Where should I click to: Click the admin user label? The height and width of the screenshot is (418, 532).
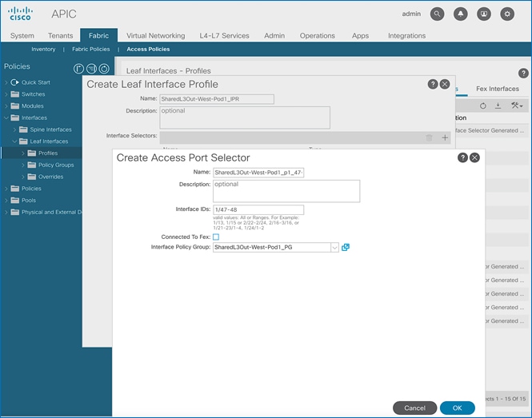pos(411,14)
